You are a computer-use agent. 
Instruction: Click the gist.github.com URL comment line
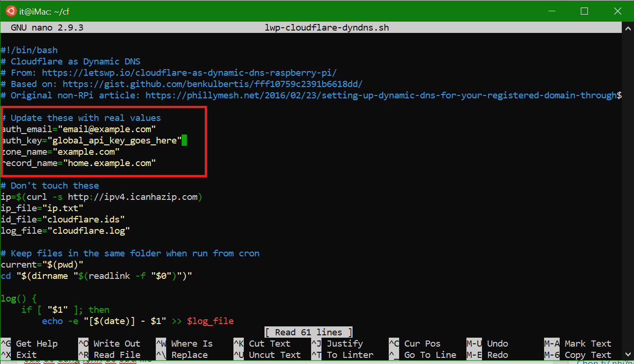pos(212,84)
